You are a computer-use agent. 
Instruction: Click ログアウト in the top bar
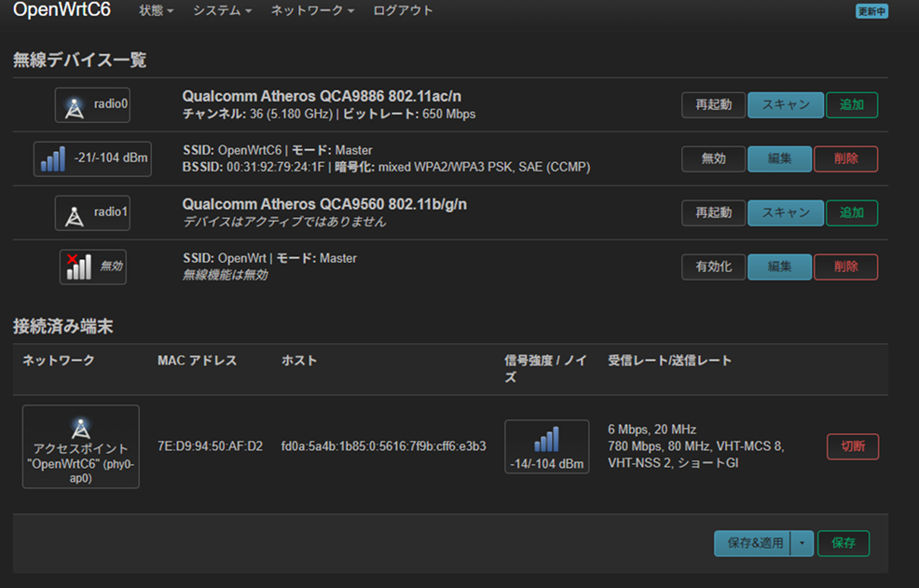[x=404, y=10]
